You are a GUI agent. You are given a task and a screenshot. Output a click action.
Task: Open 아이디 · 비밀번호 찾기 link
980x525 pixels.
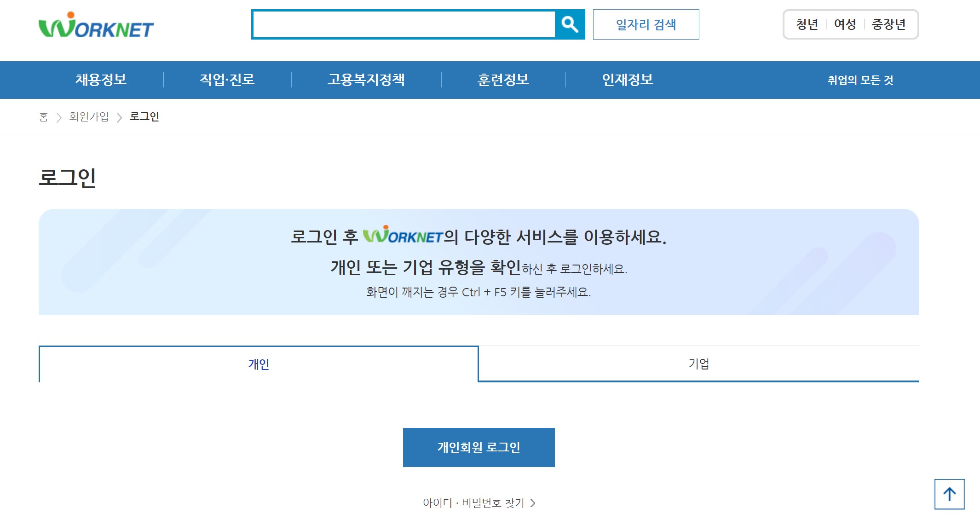(x=478, y=503)
